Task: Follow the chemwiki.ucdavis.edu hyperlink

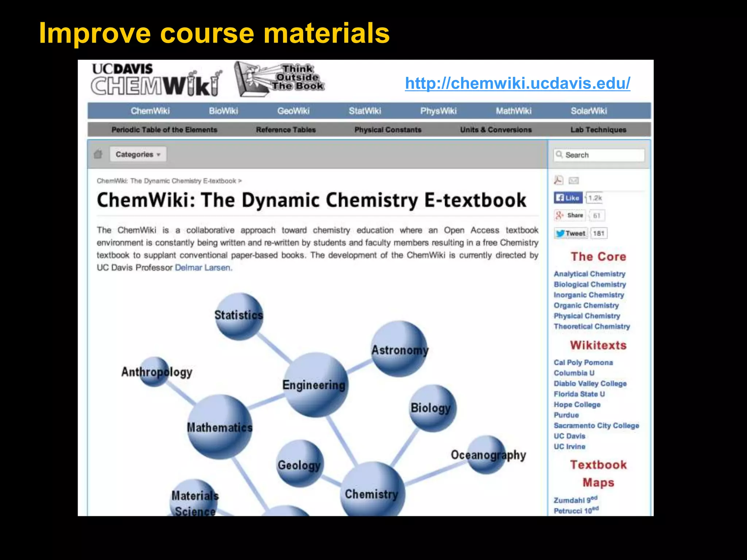Action: [517, 83]
